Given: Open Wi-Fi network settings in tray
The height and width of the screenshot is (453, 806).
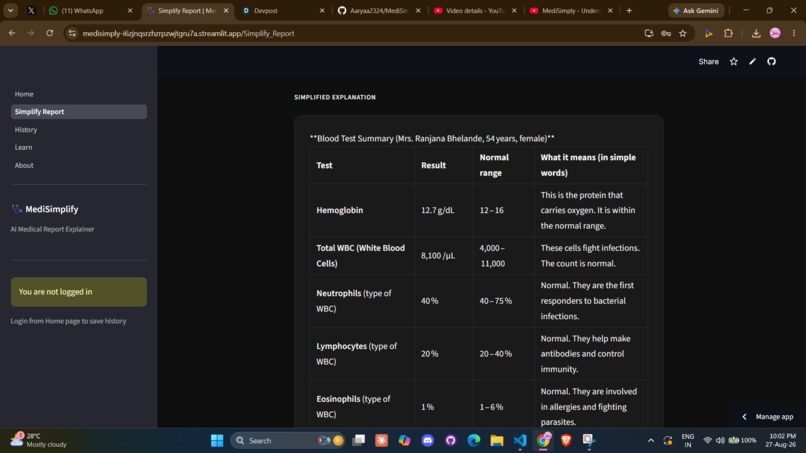Looking at the screenshot, I should tap(707, 441).
